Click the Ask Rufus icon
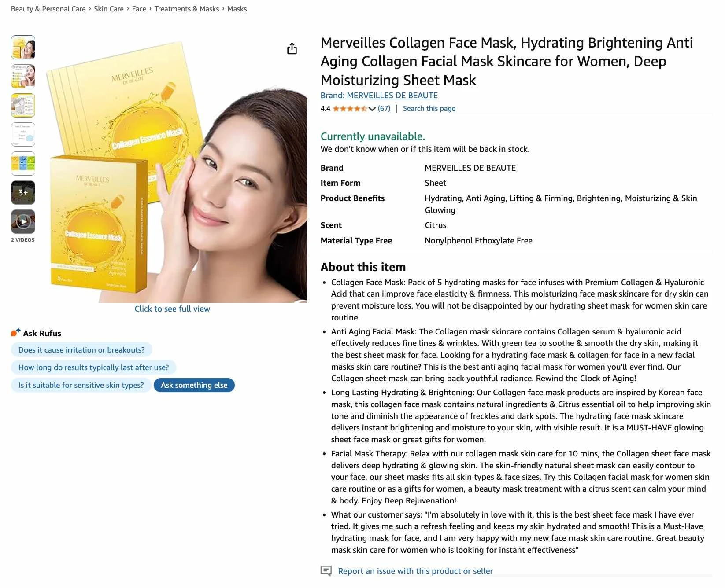This screenshot has width=725, height=588. [x=16, y=333]
